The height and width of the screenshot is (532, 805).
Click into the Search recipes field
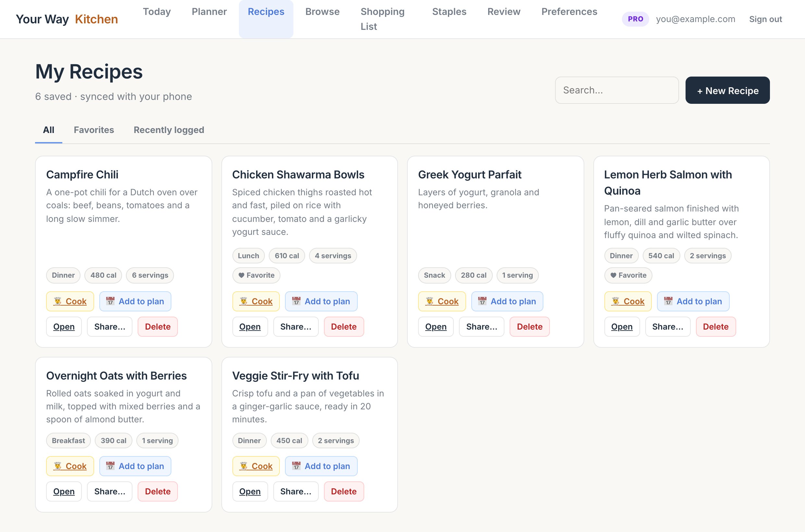[x=617, y=90]
